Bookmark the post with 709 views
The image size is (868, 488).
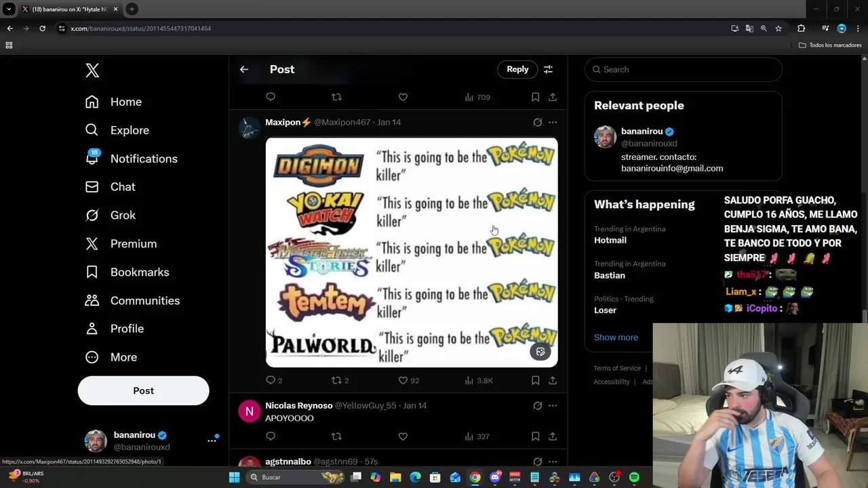pyautogui.click(x=535, y=97)
